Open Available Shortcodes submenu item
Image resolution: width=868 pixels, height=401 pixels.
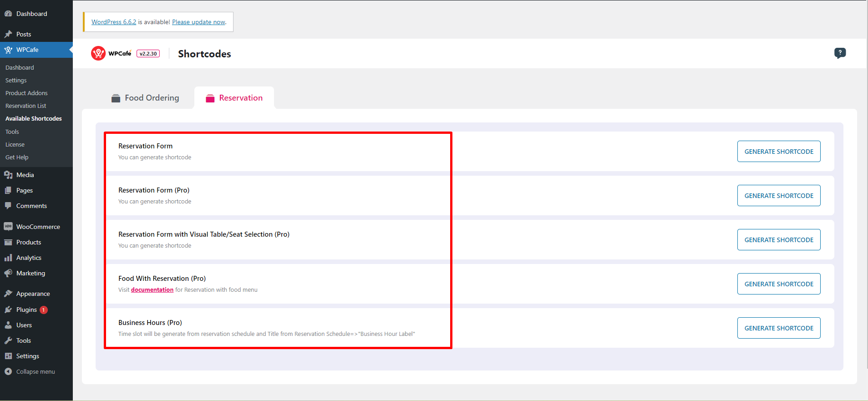pos(34,118)
